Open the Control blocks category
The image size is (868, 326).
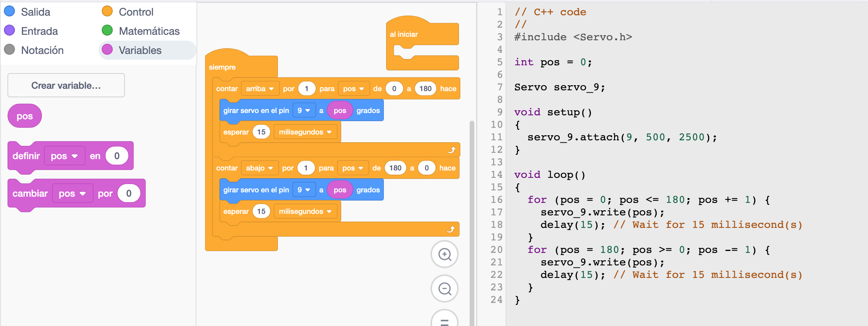point(135,12)
